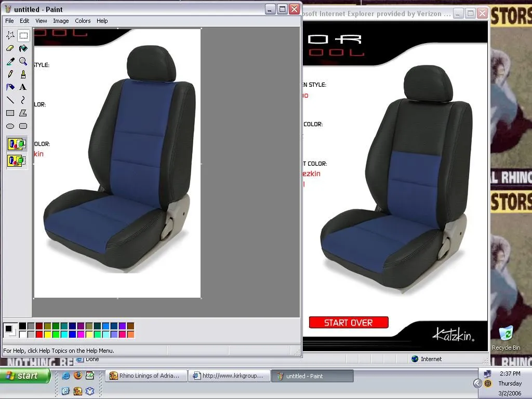Select the Fill With Color bucket tool
The height and width of the screenshot is (399, 532).
point(23,48)
